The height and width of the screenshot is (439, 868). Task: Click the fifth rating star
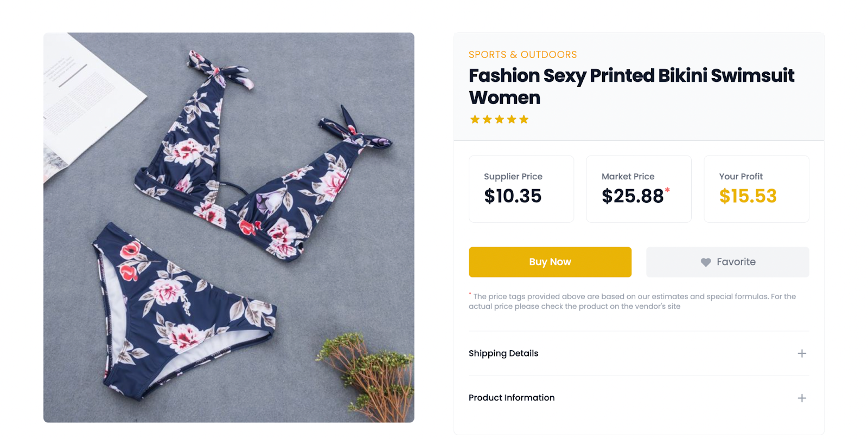(524, 119)
